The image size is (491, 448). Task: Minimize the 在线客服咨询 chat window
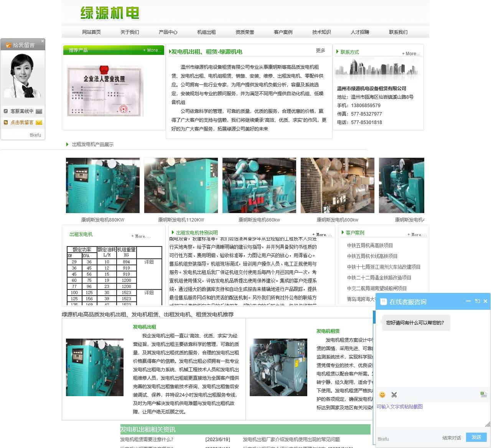coord(468,301)
